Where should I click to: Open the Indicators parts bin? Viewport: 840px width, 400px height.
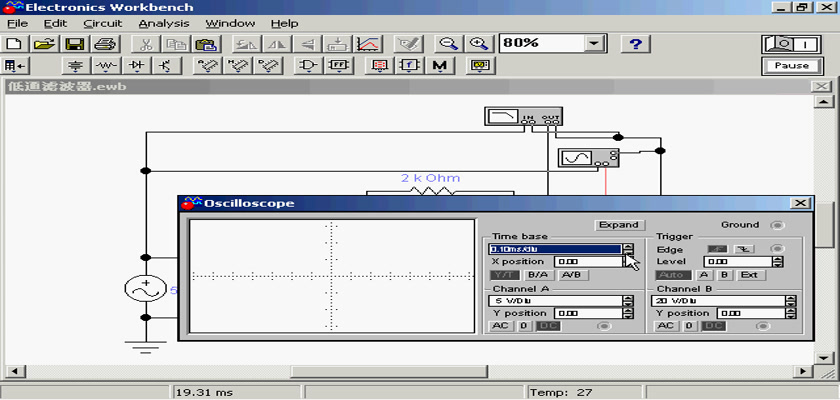coord(380,66)
